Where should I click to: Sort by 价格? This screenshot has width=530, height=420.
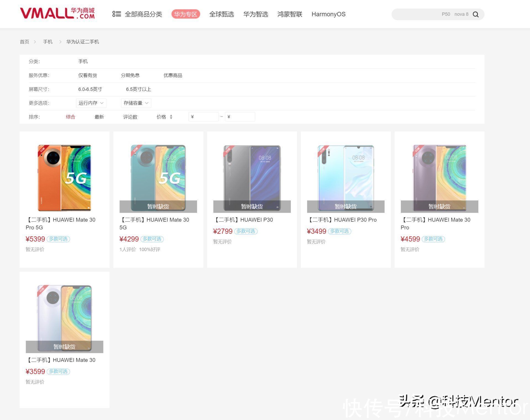pos(161,117)
